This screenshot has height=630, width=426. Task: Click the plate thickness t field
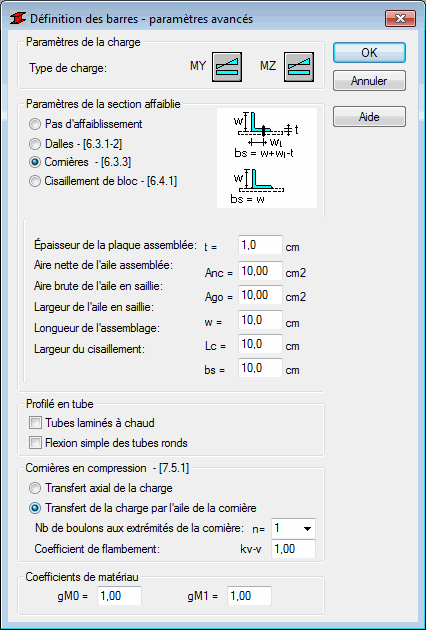point(260,245)
